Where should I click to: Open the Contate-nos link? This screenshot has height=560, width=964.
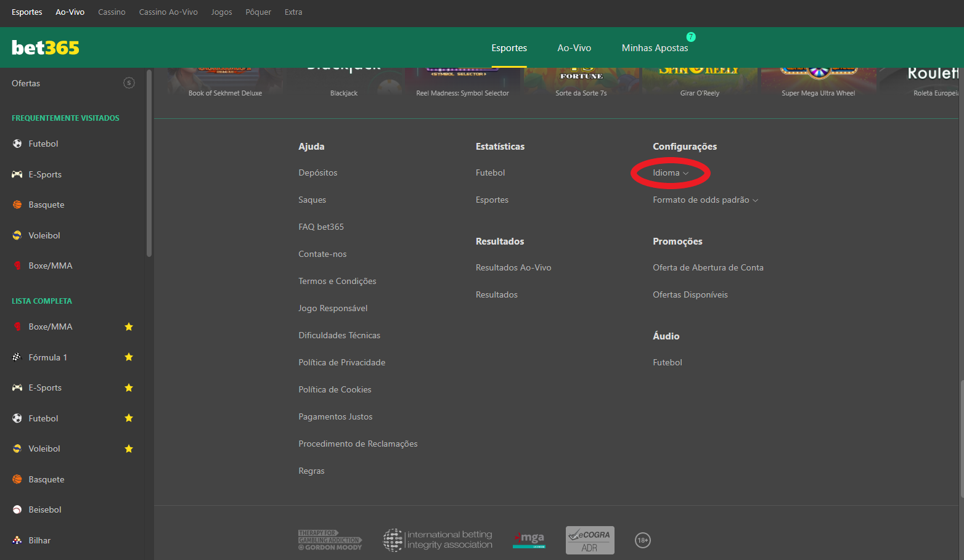(x=322, y=254)
